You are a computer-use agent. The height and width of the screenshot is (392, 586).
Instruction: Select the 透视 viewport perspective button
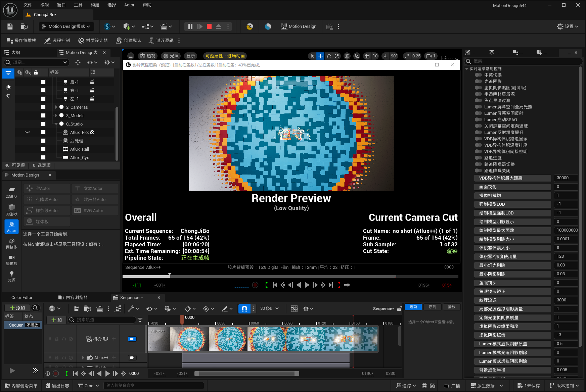pos(147,56)
